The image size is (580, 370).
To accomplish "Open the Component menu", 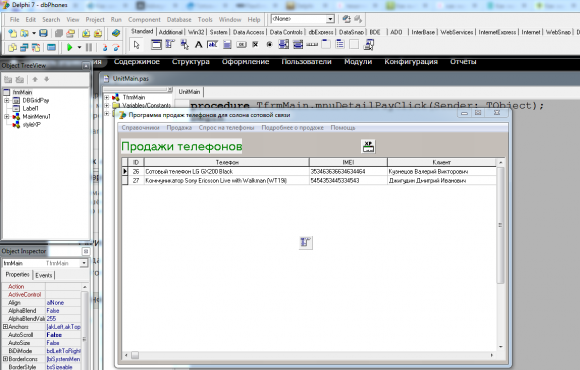I will click(x=144, y=20).
